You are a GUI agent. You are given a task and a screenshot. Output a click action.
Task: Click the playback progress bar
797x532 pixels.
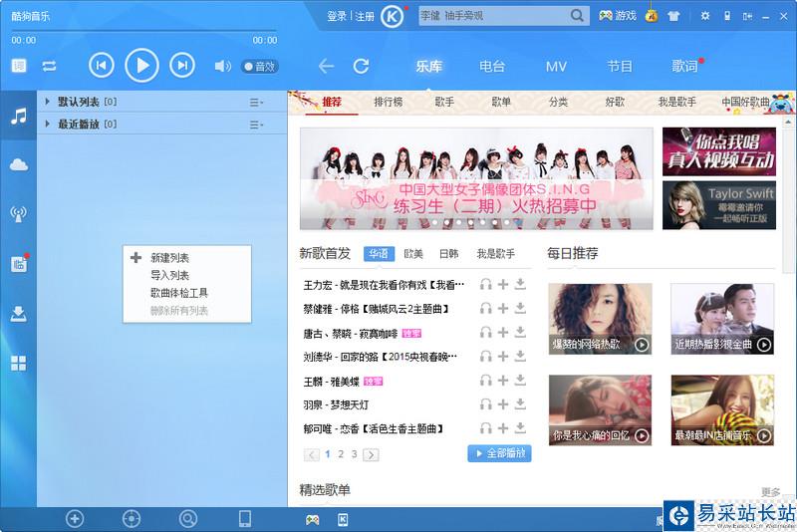tap(143, 31)
